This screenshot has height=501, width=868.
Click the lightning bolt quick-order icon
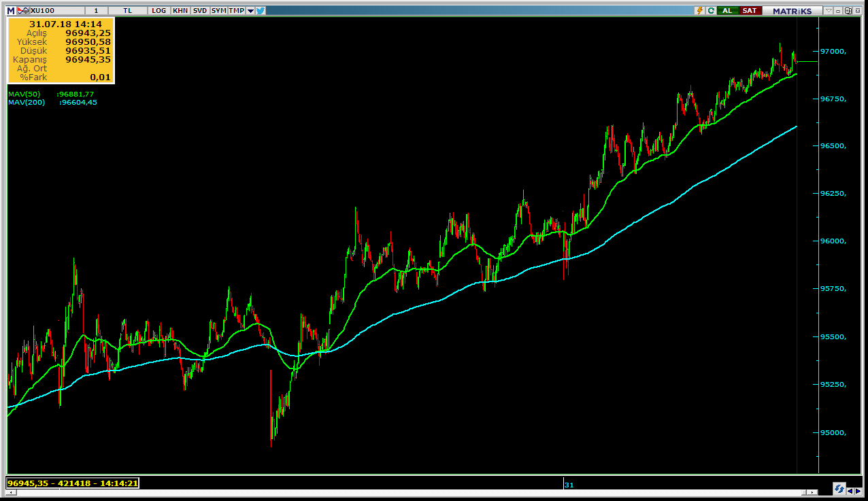(x=699, y=10)
